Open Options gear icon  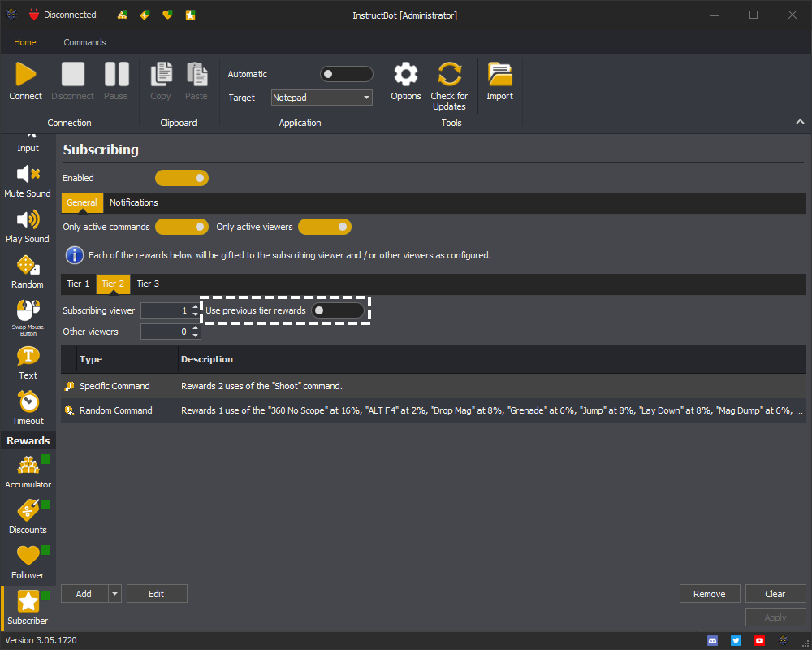coord(406,74)
